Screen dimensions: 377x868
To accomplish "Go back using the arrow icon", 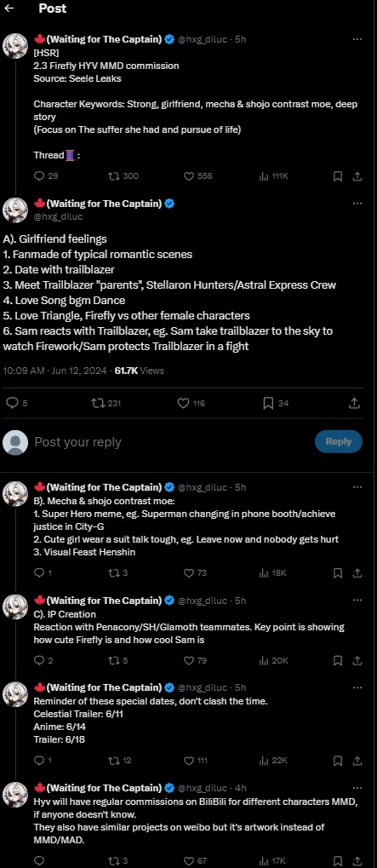I will click(x=9, y=9).
